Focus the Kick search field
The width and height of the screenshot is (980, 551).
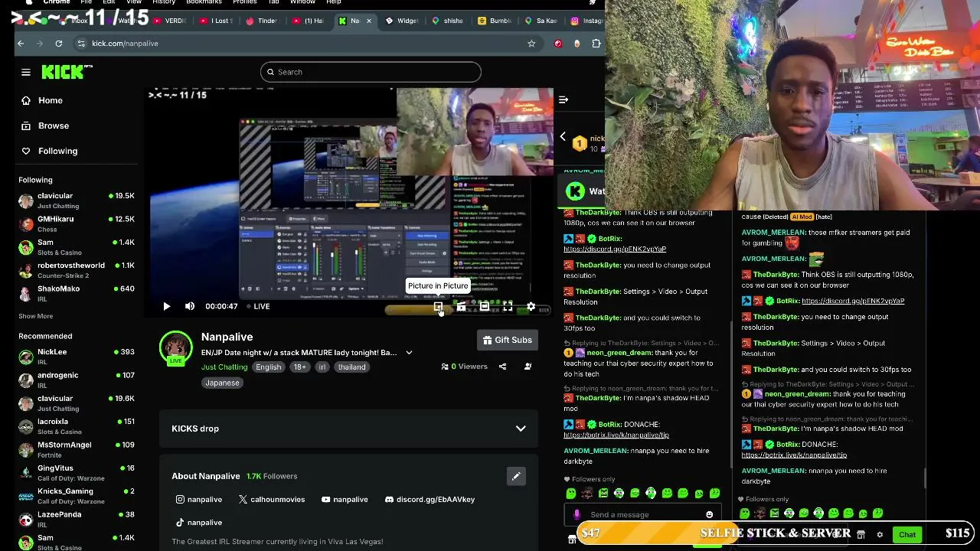[371, 72]
